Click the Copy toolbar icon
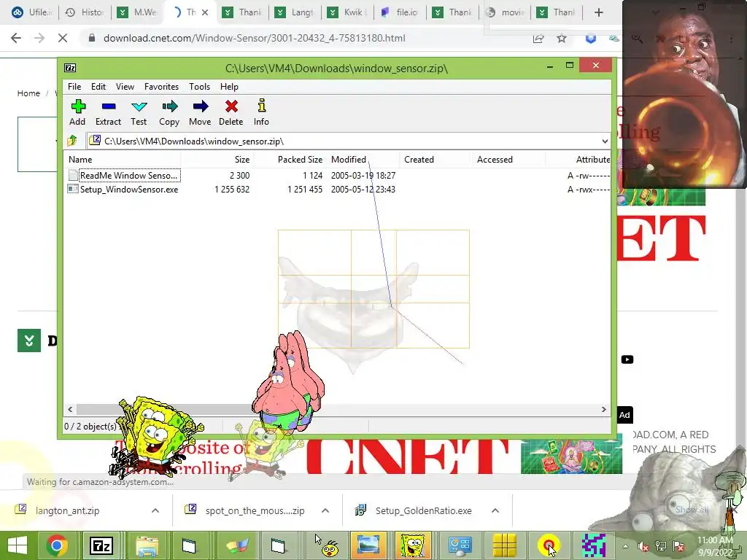 coord(169,112)
